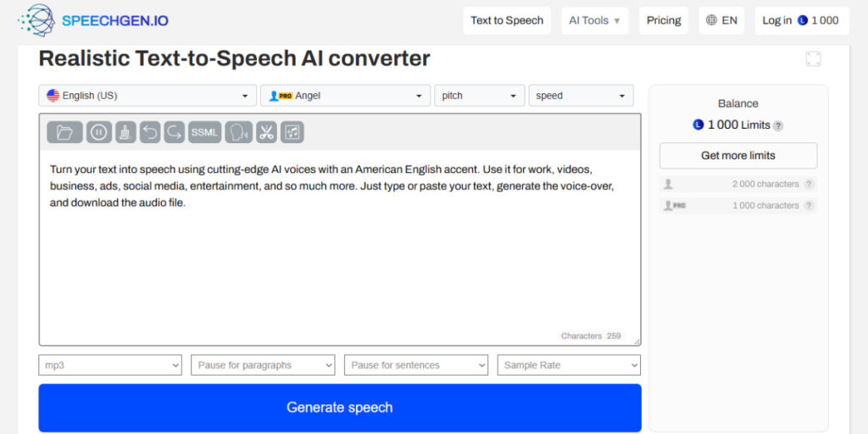Go to Text to Speech page

tap(507, 20)
